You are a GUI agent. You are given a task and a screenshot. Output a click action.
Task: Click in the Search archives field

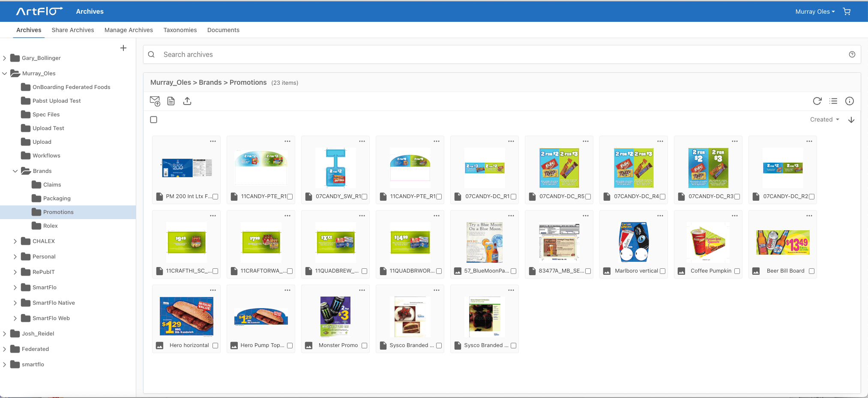click(x=502, y=54)
